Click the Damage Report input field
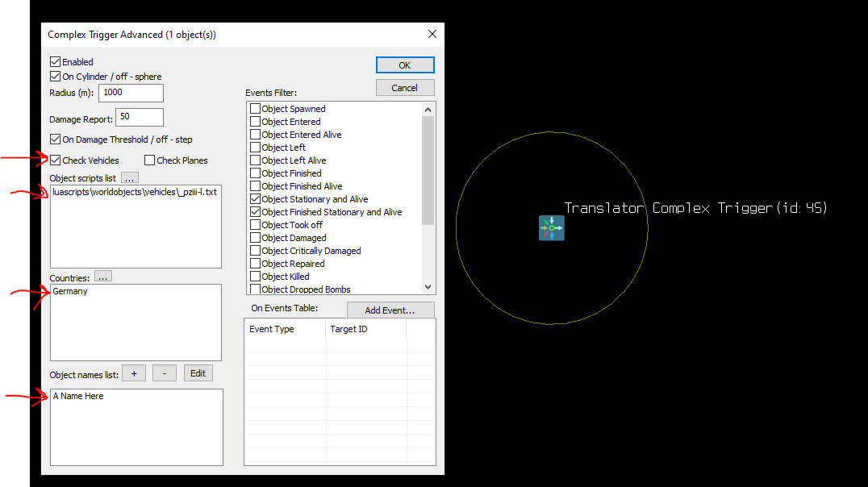 (x=140, y=117)
